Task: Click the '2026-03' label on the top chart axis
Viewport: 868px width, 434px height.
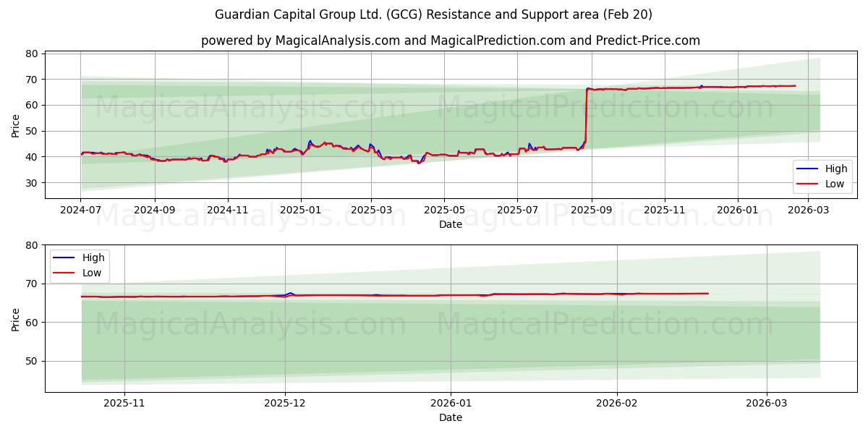Action: (x=809, y=210)
